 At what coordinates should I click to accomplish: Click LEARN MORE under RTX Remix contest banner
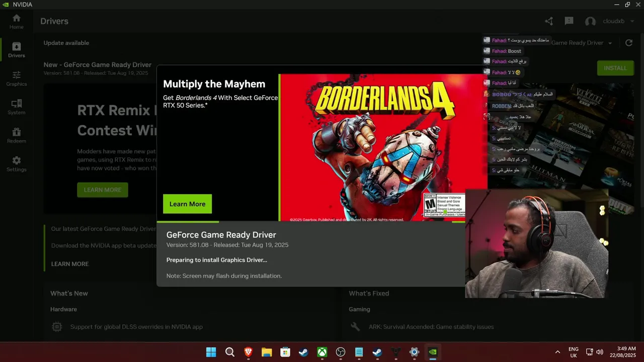coord(103,190)
